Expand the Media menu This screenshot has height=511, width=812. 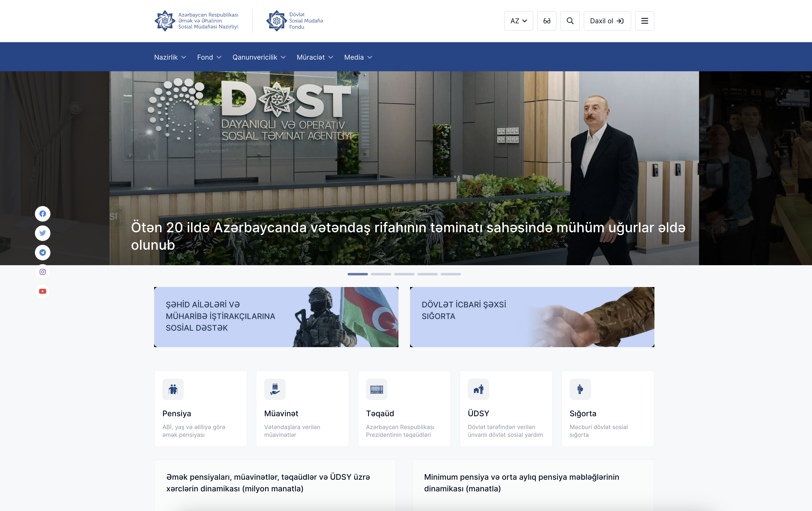(x=358, y=57)
